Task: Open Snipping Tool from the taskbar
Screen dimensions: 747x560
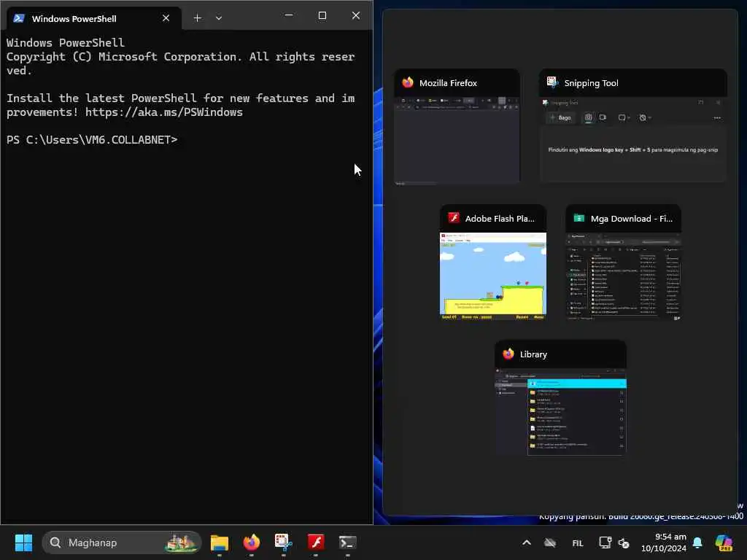Action: pos(284,542)
